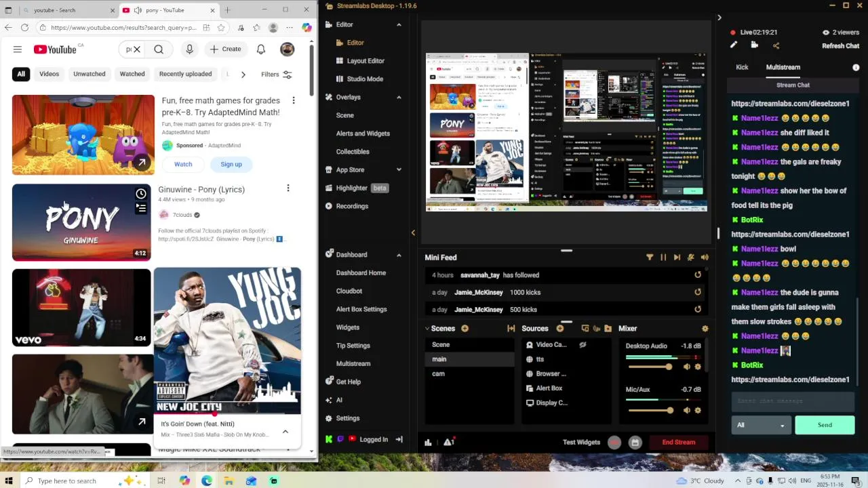868x488 pixels.
Task: Click Sign up on AdaptedMind ad
Action: click(x=231, y=164)
